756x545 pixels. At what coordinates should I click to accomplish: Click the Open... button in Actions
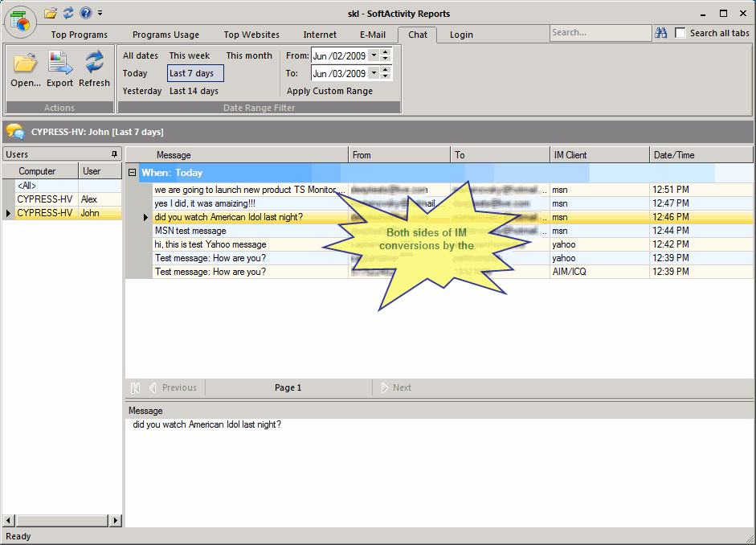click(26, 71)
